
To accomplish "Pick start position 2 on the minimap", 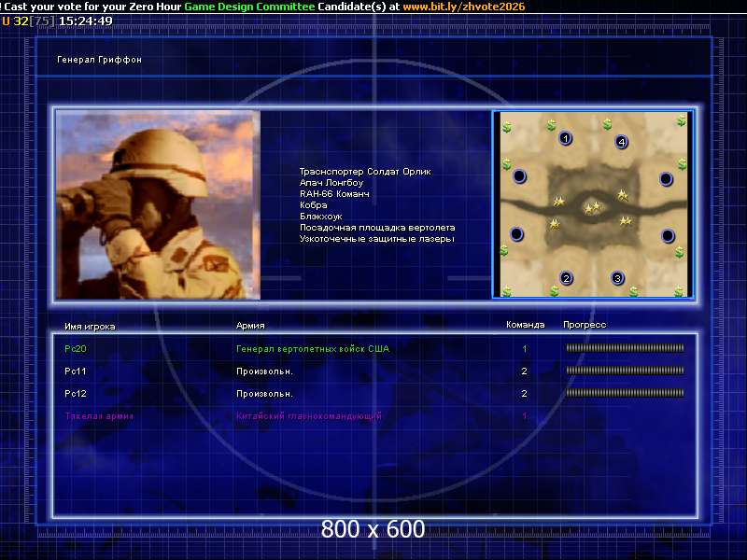I will coord(565,278).
